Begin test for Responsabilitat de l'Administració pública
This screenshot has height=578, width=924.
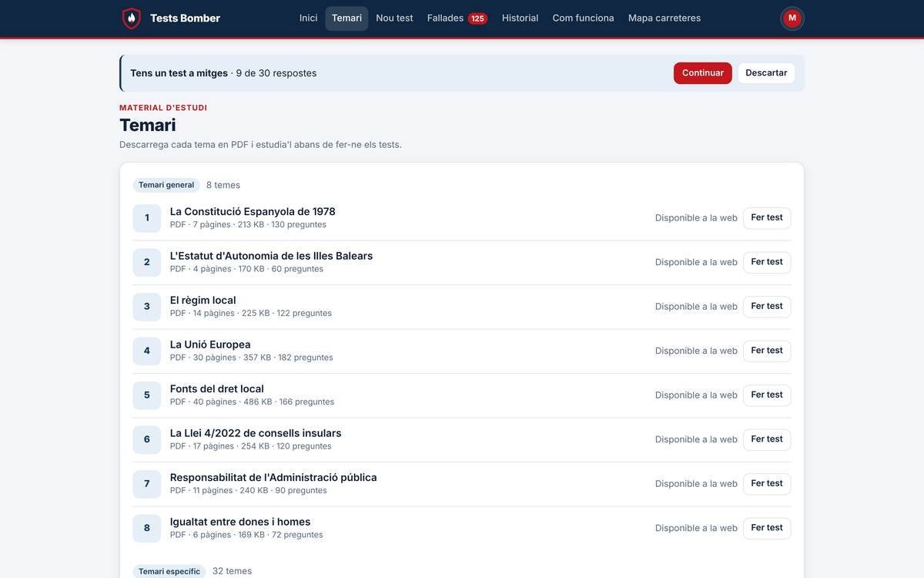click(767, 484)
